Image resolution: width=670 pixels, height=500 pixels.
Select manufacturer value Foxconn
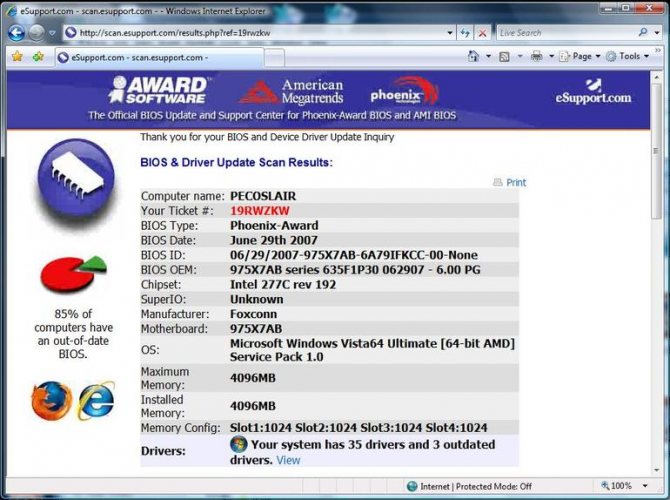(x=253, y=314)
